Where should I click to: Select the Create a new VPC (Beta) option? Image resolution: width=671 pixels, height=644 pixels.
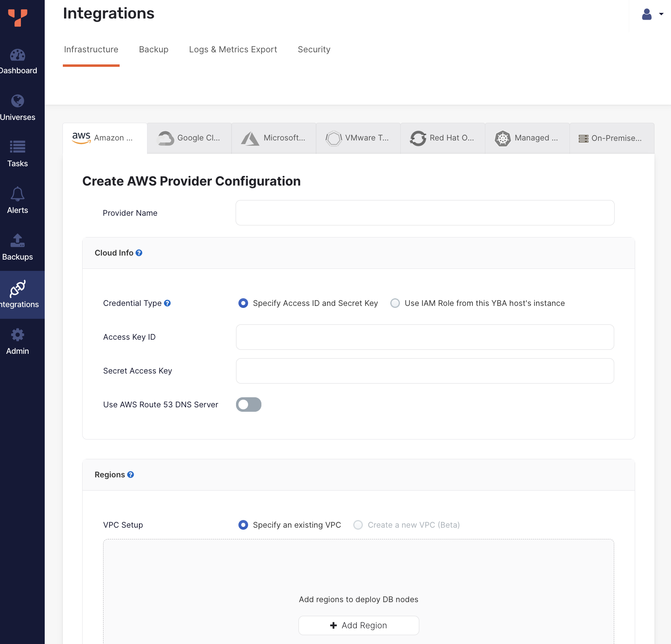(x=358, y=525)
